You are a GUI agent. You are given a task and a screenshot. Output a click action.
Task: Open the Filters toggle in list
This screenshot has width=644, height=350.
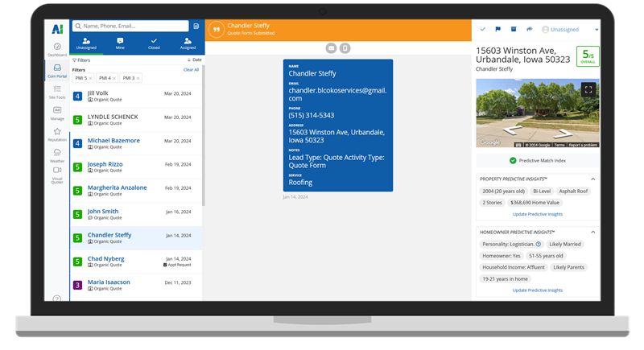[81, 60]
